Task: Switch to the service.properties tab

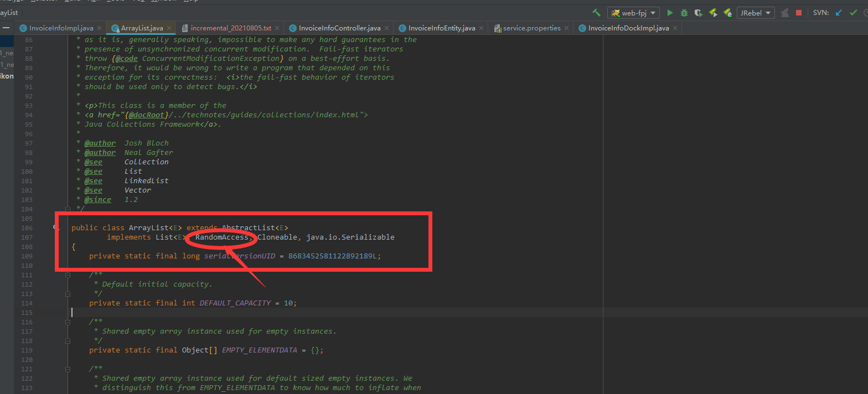Action: tap(531, 28)
